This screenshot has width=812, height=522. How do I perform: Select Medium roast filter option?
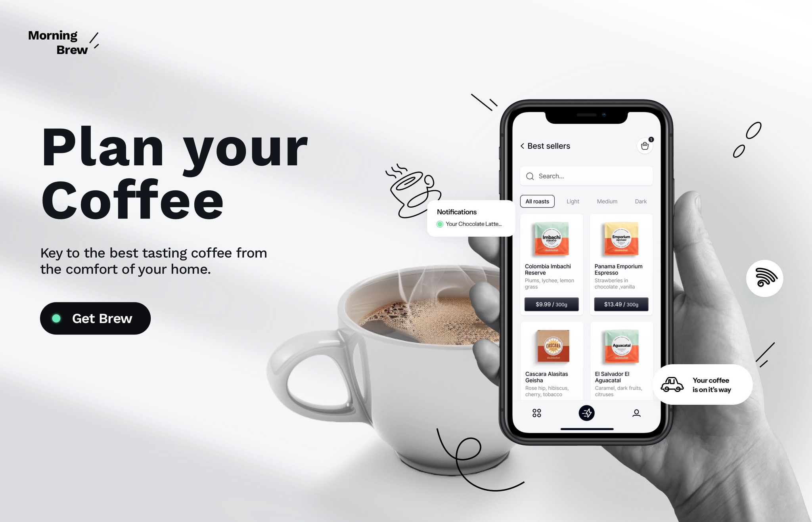607,201
